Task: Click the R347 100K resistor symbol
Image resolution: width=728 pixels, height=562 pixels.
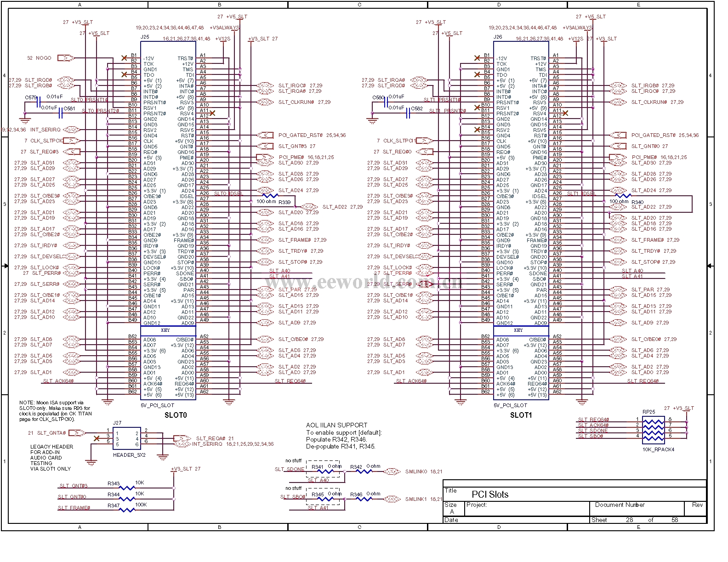Action: pyautogui.click(x=127, y=509)
